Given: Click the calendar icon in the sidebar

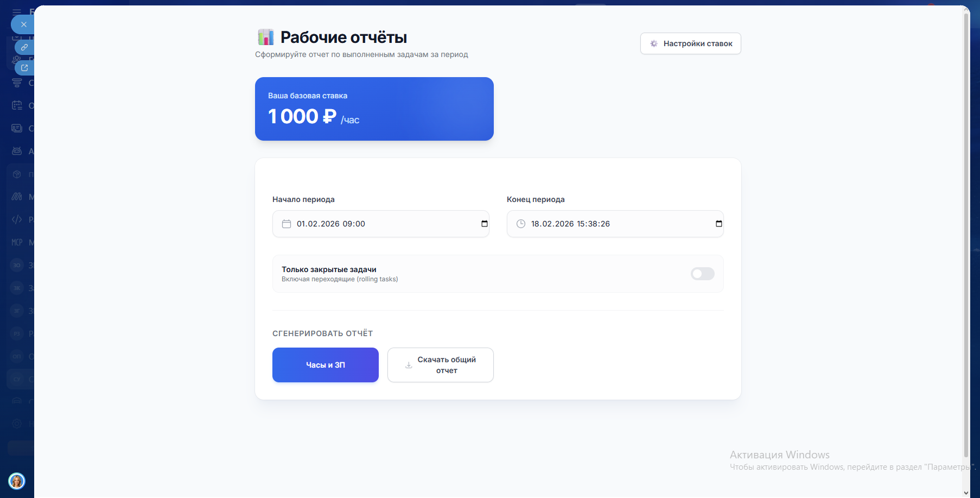Looking at the screenshot, I should [17, 105].
